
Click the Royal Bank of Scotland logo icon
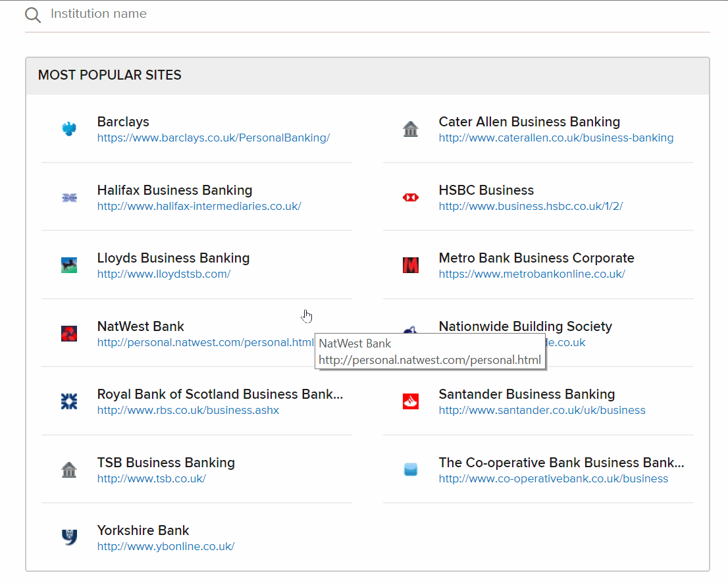tap(69, 401)
